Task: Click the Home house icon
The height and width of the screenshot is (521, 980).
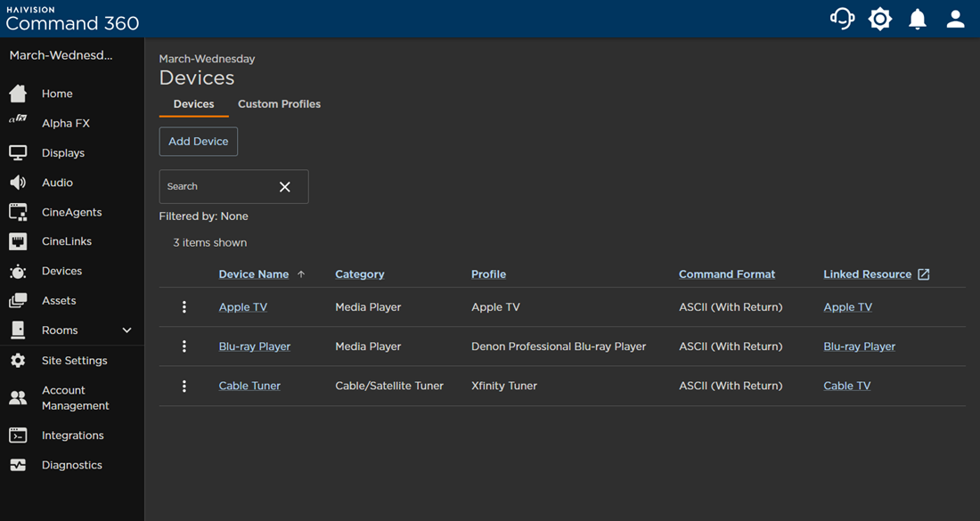Action: click(18, 94)
